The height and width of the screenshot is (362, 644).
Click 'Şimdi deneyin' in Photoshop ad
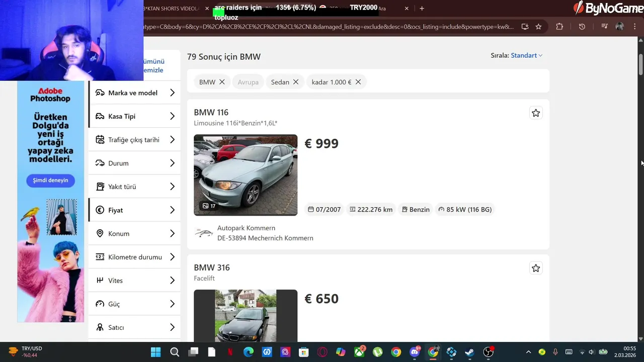tap(50, 180)
